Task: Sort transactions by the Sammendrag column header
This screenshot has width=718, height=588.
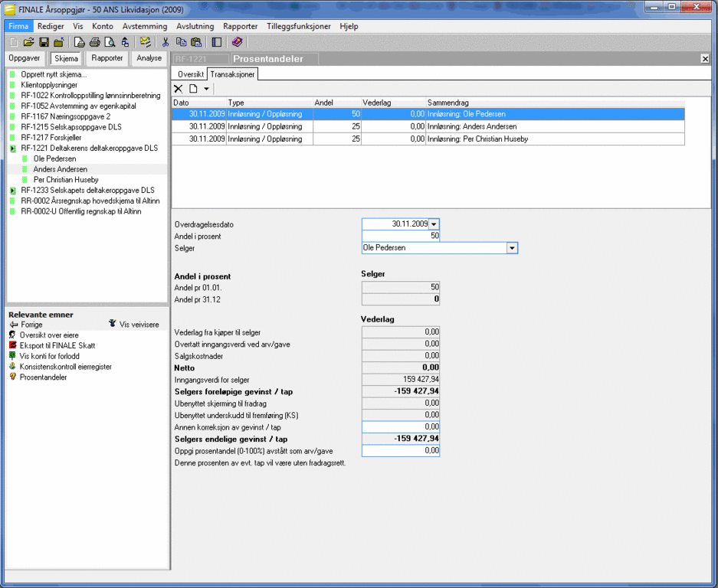Action: (555, 103)
